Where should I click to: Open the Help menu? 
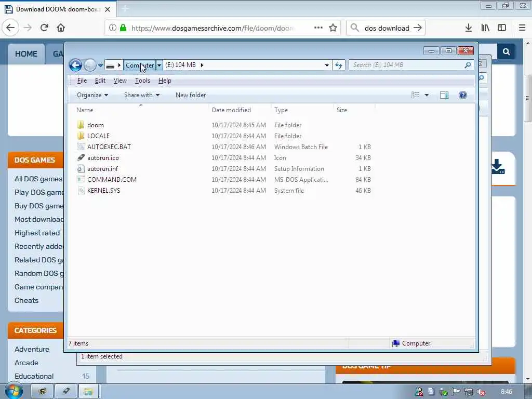(165, 81)
